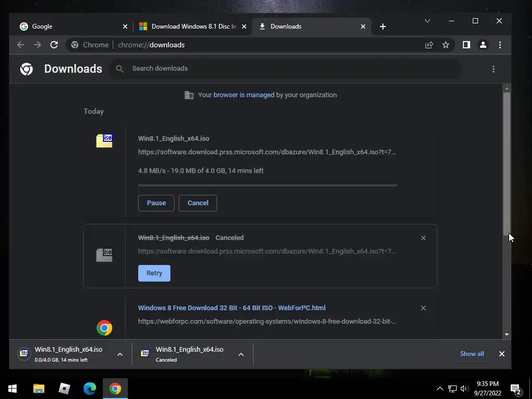Close the Downloads tab

pyautogui.click(x=363, y=26)
